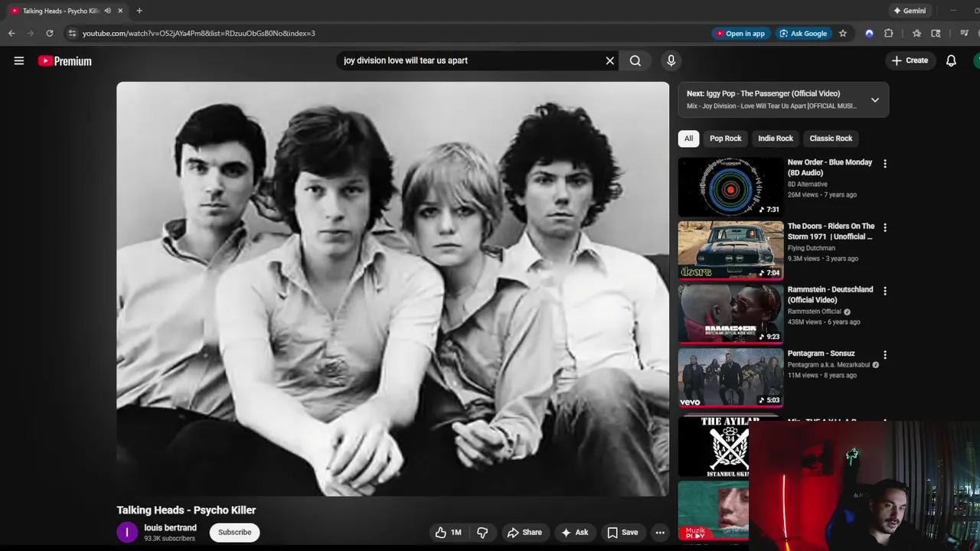Open Create menu

(x=910, y=60)
